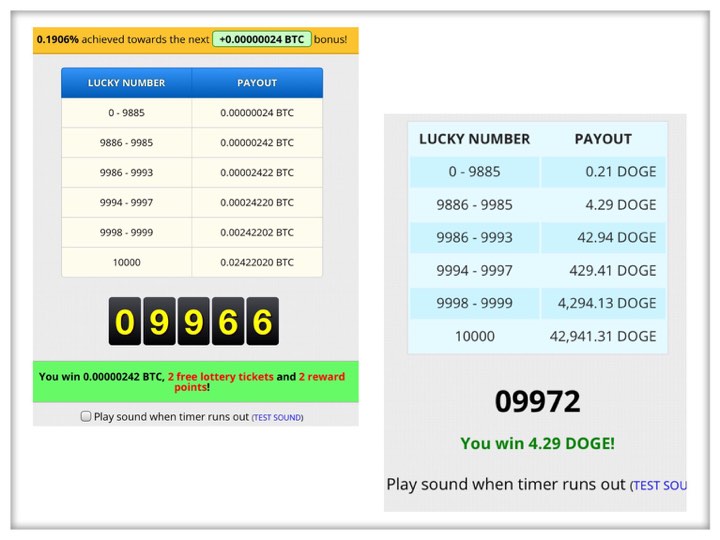This screenshot has height=540, width=720.
Task: Select the '9998 - 9999' cell in the BTC table
Action: tap(126, 232)
